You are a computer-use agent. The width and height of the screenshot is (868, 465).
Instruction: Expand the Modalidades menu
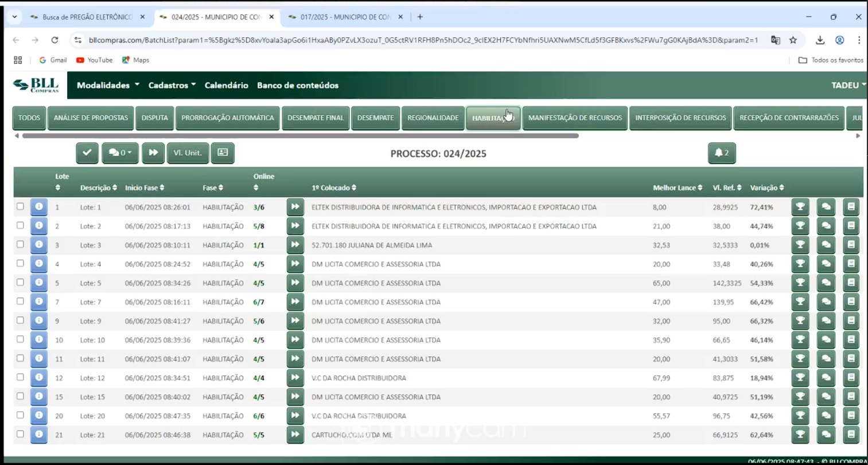pyautogui.click(x=108, y=85)
